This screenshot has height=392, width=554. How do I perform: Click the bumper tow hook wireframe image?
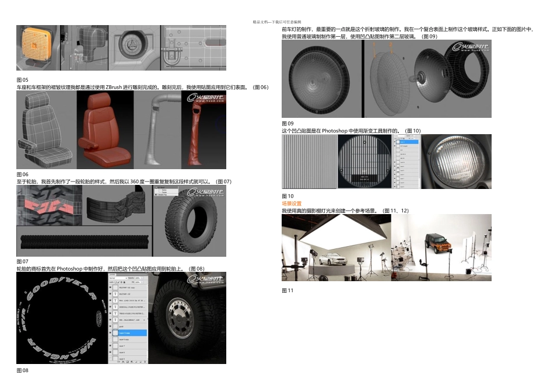tap(193, 48)
